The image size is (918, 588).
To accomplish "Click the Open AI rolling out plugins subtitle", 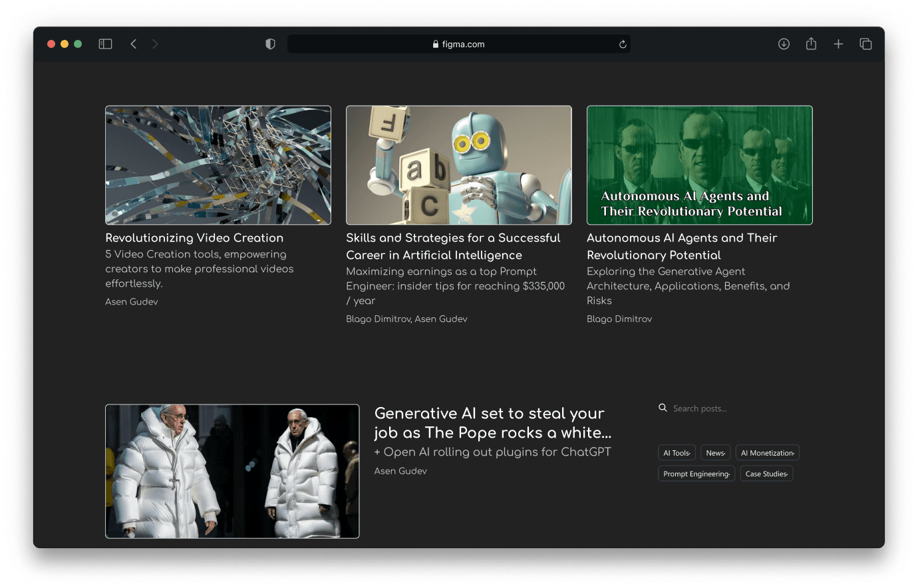I will [x=492, y=452].
